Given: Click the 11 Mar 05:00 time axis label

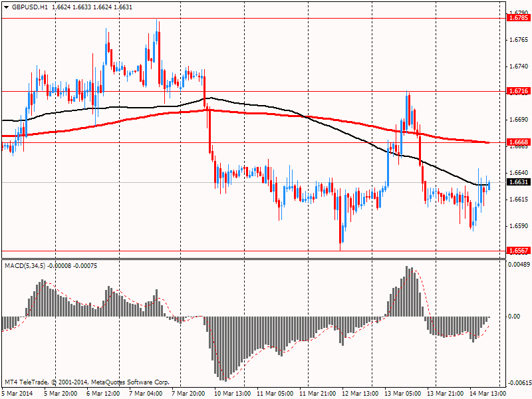Looking at the screenshot, I should tap(275, 393).
